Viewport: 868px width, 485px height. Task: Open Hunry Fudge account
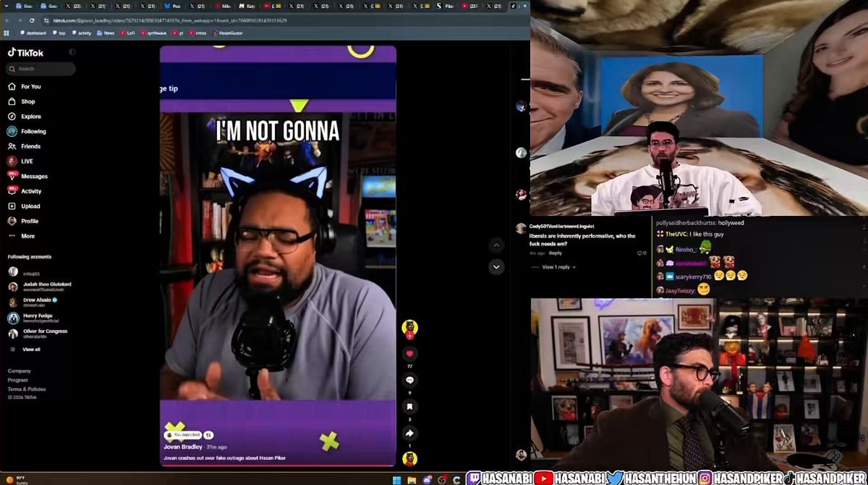(32, 318)
